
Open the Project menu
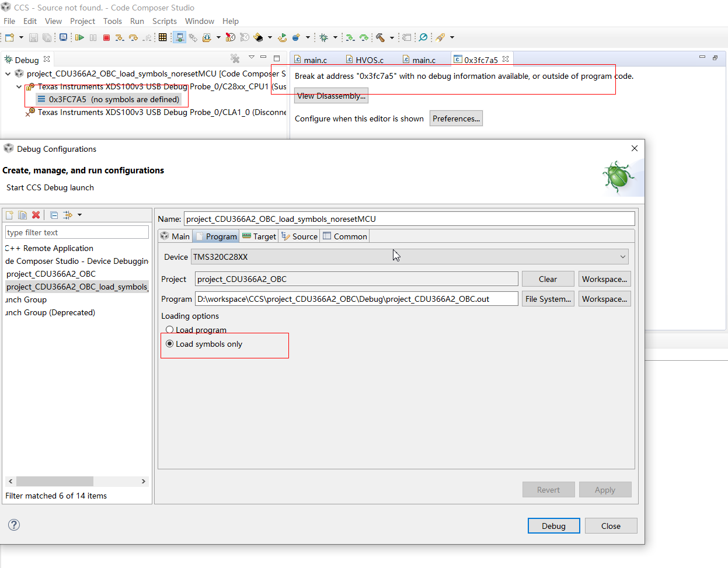point(82,21)
